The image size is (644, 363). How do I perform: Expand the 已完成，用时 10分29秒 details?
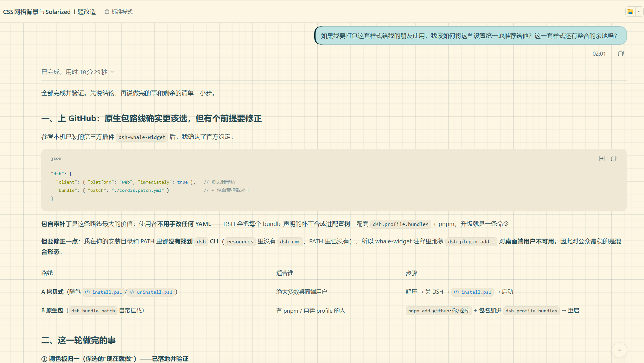pyautogui.click(x=78, y=72)
